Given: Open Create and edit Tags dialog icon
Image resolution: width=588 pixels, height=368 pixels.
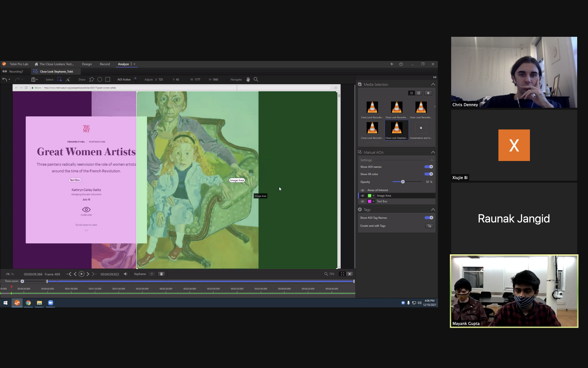Looking at the screenshot, I should click(x=429, y=226).
